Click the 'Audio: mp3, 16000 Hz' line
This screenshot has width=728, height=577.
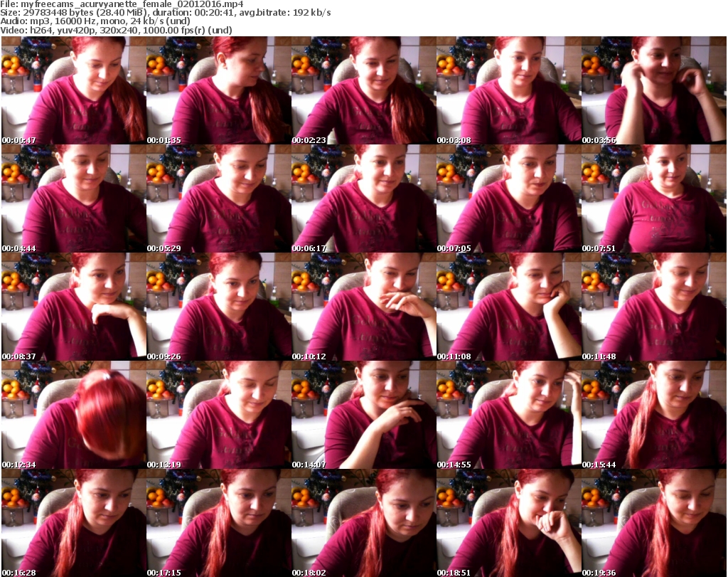click(95, 21)
